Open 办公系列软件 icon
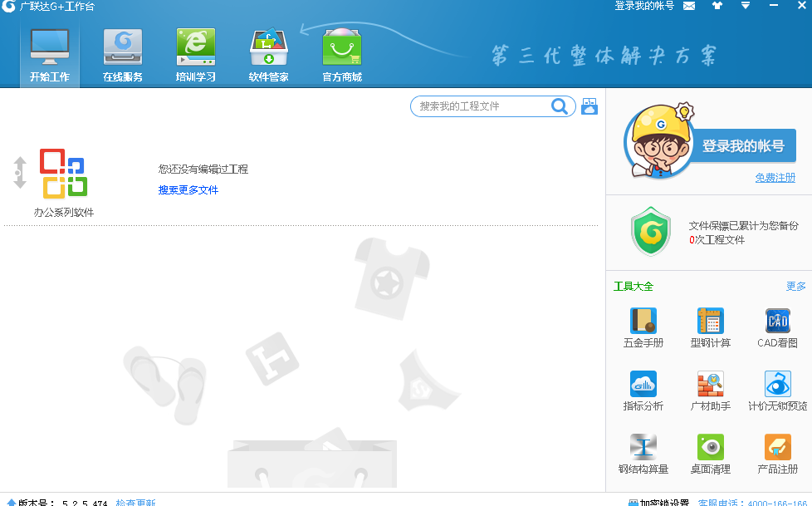812x506 pixels. pyautogui.click(x=64, y=174)
